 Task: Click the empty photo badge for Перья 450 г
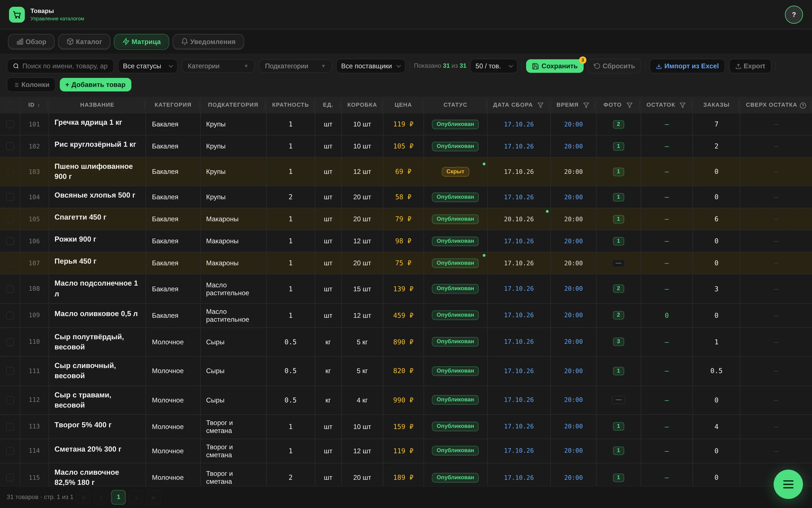pos(618,263)
